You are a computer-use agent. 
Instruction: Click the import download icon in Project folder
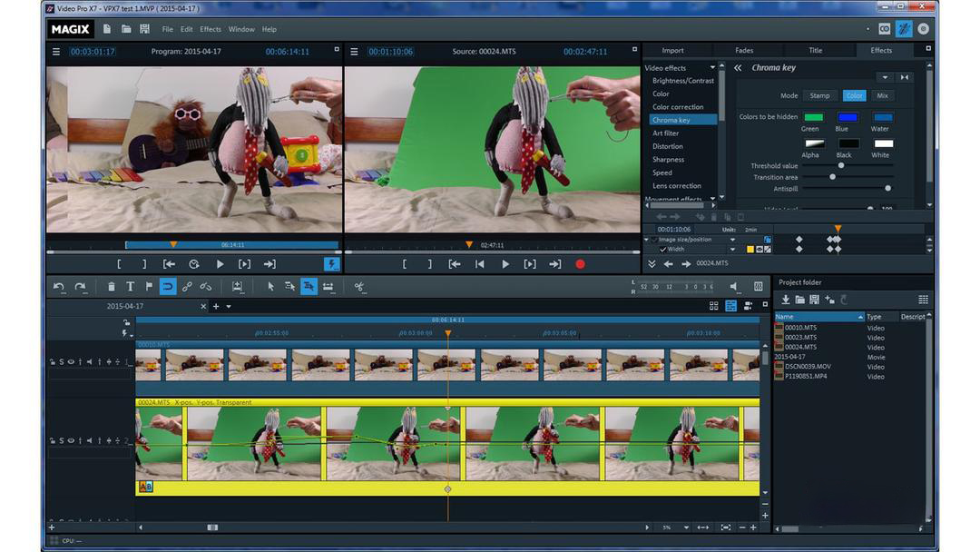pyautogui.click(x=786, y=300)
